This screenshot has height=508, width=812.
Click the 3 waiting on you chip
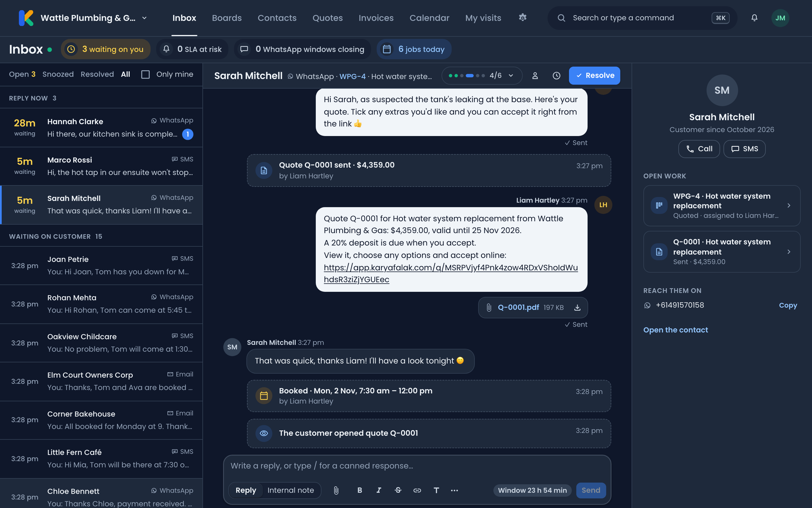point(106,49)
